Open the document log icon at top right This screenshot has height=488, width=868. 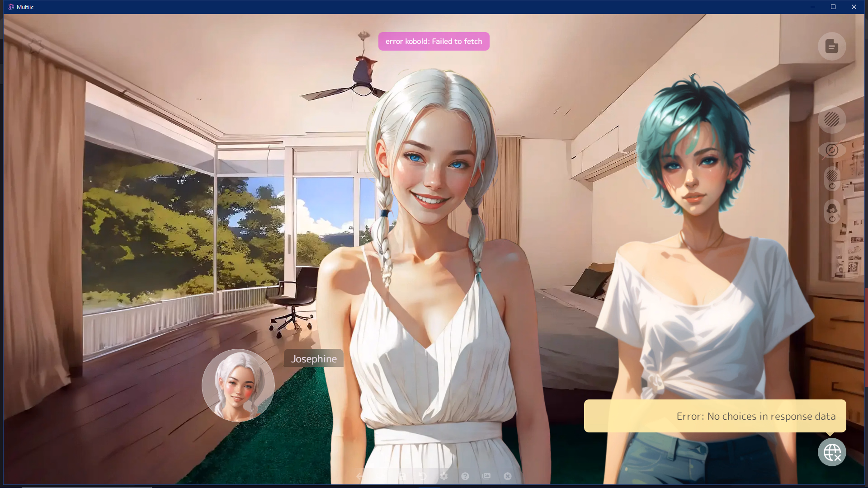coord(832,46)
